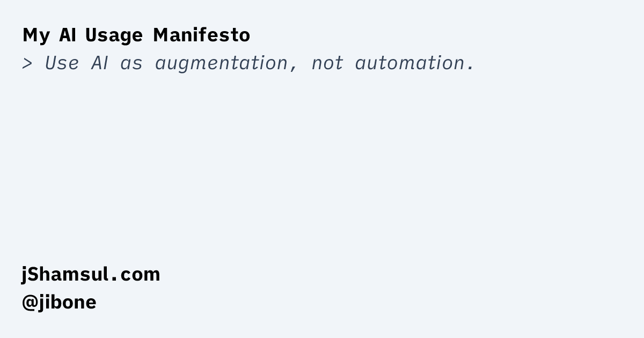644x338 pixels.
Task: Click the capital "S" in jShamsul.com
Action: [x=34, y=274]
